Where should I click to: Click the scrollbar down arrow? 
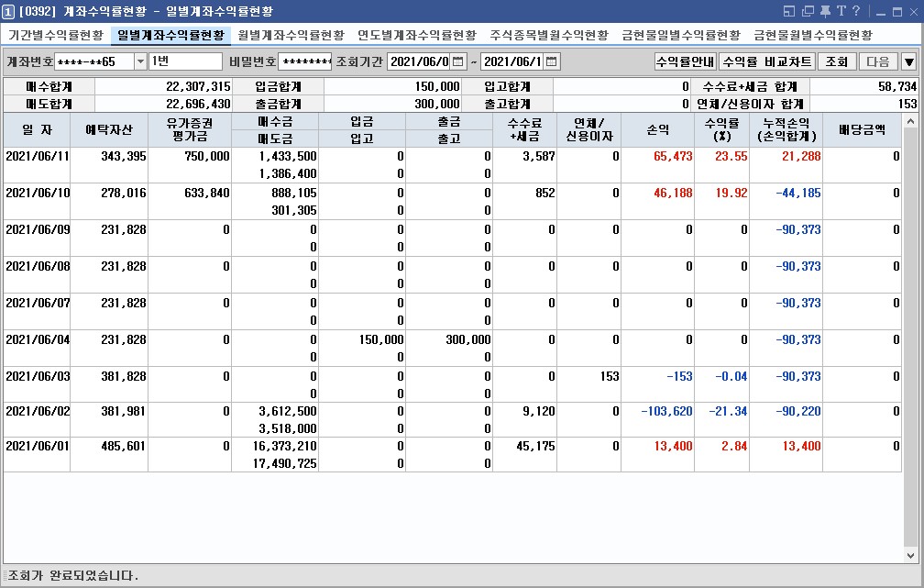[x=910, y=556]
